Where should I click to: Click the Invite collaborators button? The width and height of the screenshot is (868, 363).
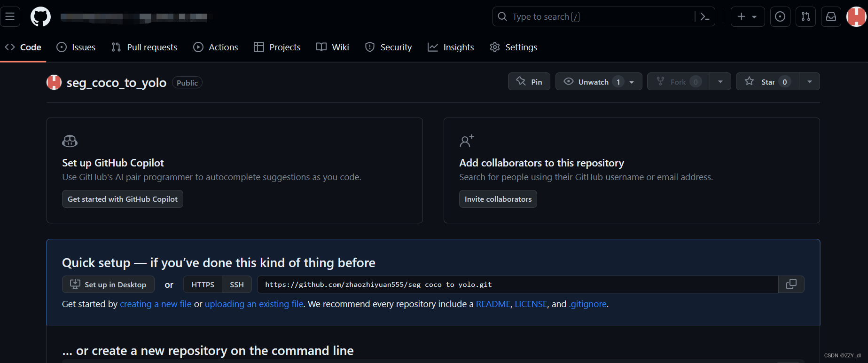pyautogui.click(x=498, y=199)
